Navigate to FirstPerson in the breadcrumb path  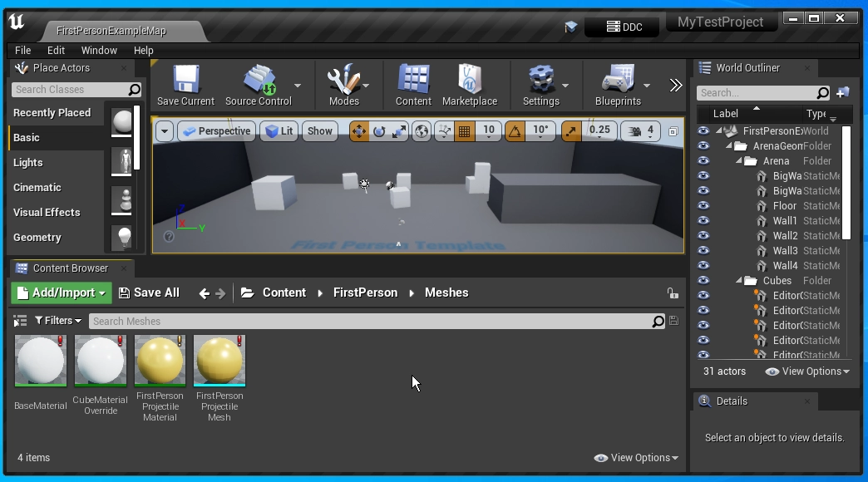[x=365, y=293]
